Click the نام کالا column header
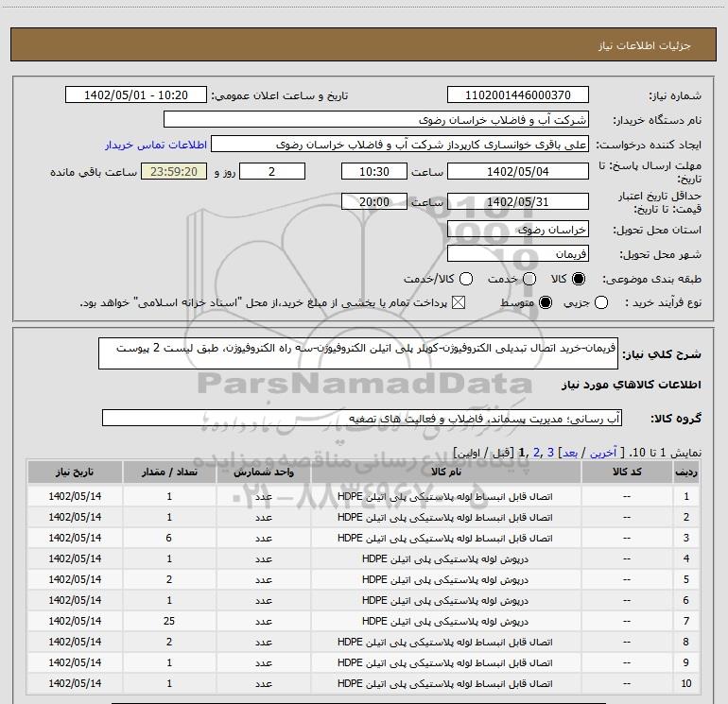The height and width of the screenshot is (704, 728). click(x=445, y=472)
